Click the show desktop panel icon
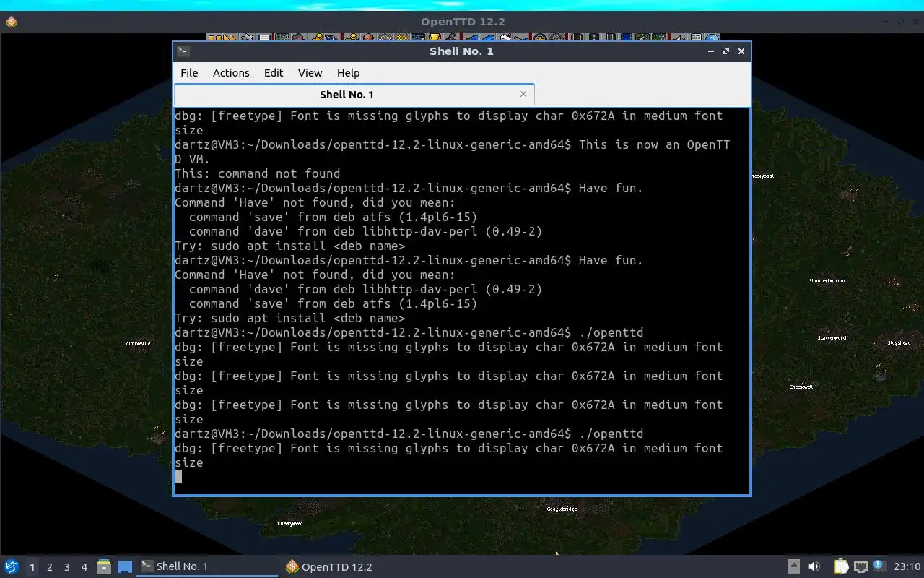Image resolution: width=924 pixels, height=578 pixels. tap(125, 567)
